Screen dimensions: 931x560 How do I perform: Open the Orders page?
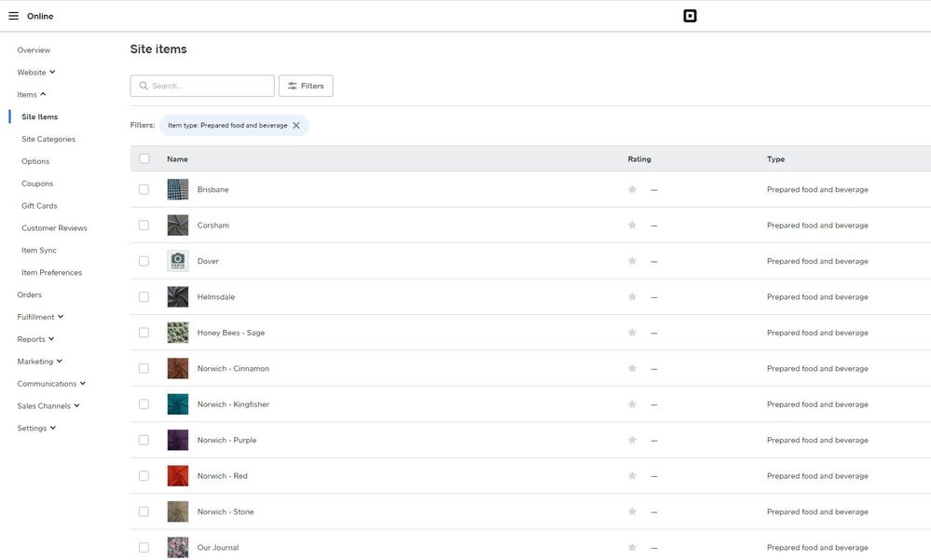(29, 294)
